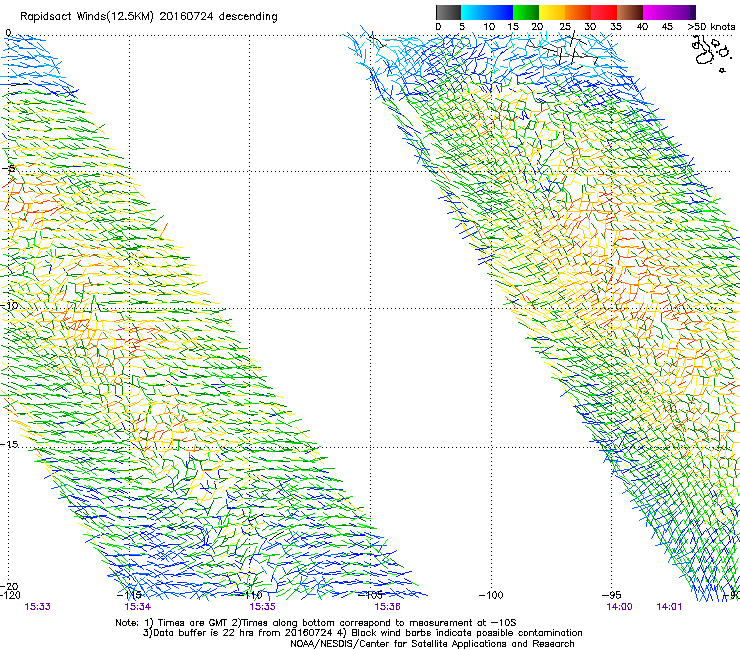740x650 pixels.
Task: Click the magenta 40-45 knots legend color
Action: [656, 12]
